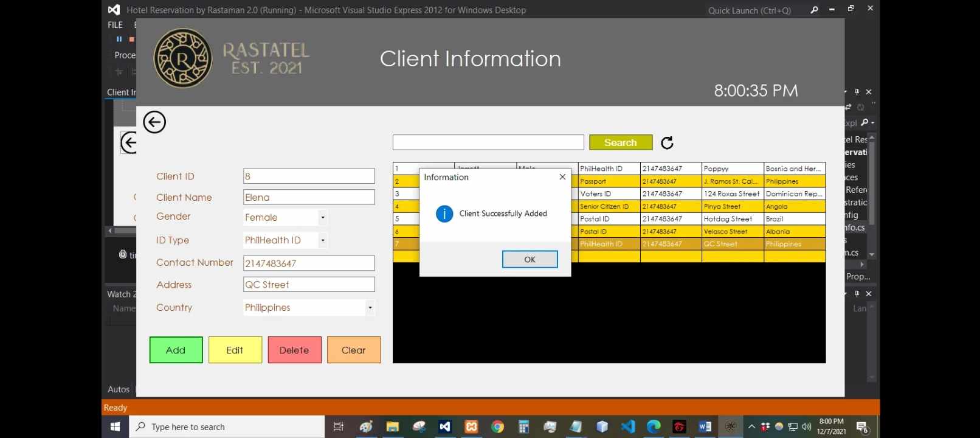The height and width of the screenshot is (438, 980).
Task: Click the Windows Start button
Action: (x=115, y=427)
